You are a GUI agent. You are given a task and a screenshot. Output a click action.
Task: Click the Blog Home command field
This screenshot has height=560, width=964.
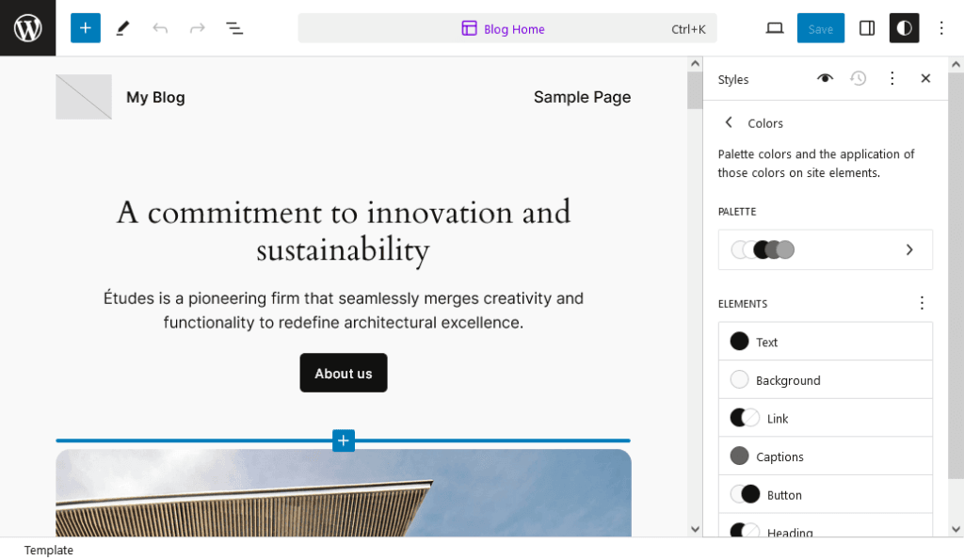(506, 28)
